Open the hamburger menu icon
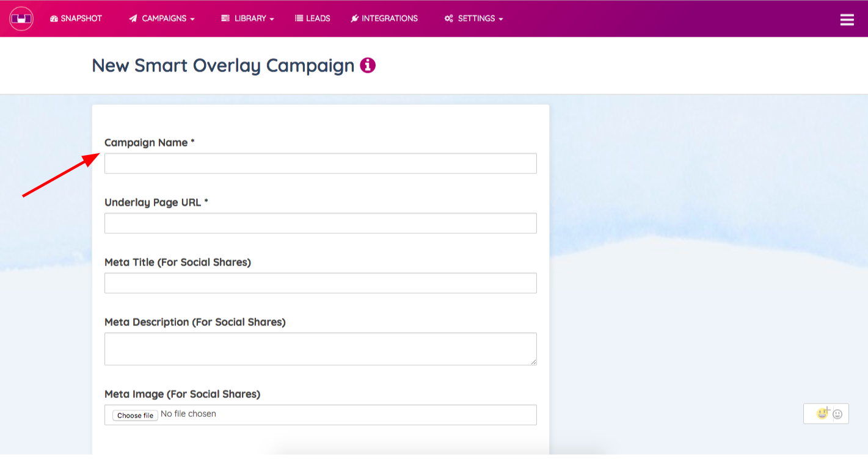 (x=847, y=20)
